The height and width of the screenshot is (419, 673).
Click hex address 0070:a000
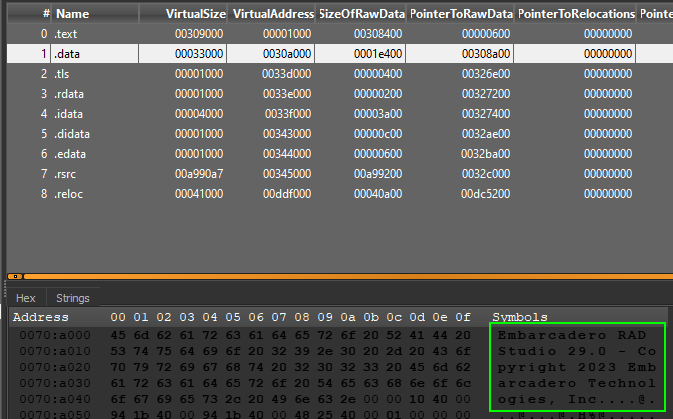pos(55,335)
